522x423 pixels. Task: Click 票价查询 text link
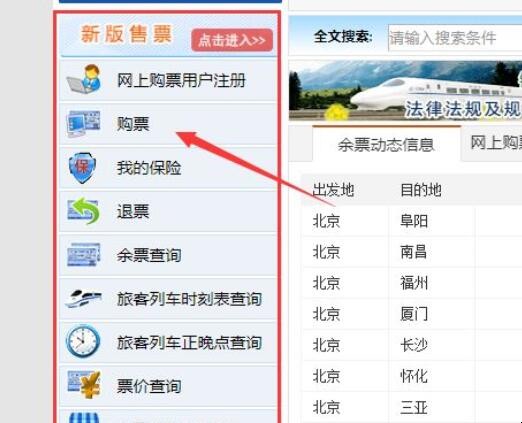pos(149,386)
